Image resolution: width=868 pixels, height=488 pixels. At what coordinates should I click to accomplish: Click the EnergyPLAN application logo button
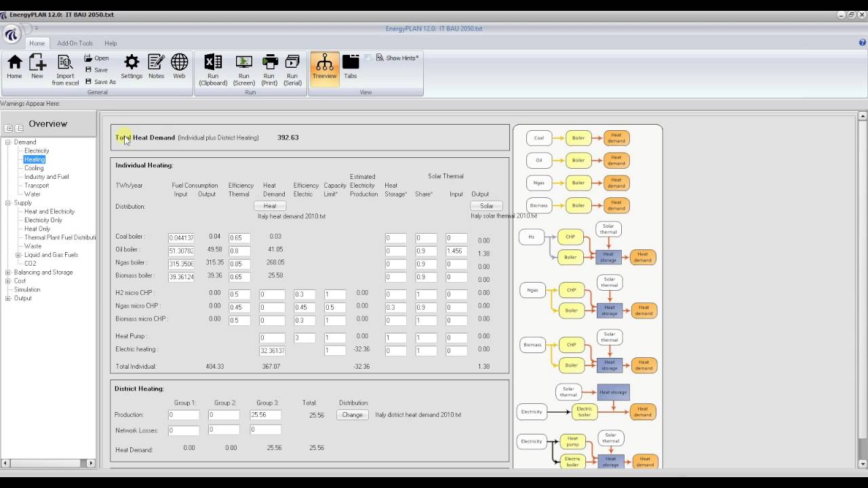[12, 34]
